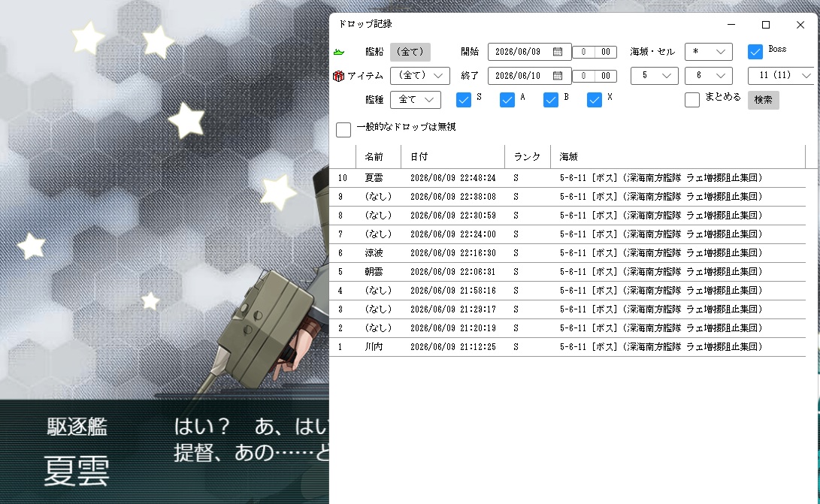820x504 pixels.
Task: Open the calendar picker for start date
Action: pos(558,52)
